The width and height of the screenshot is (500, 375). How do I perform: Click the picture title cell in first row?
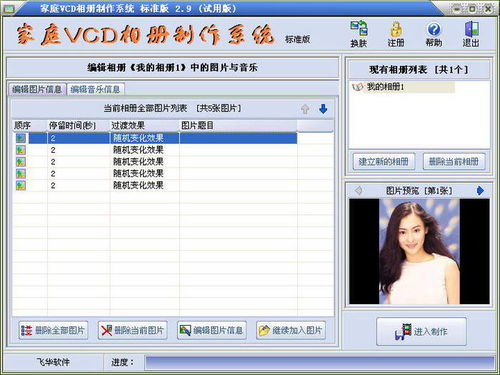[238, 138]
